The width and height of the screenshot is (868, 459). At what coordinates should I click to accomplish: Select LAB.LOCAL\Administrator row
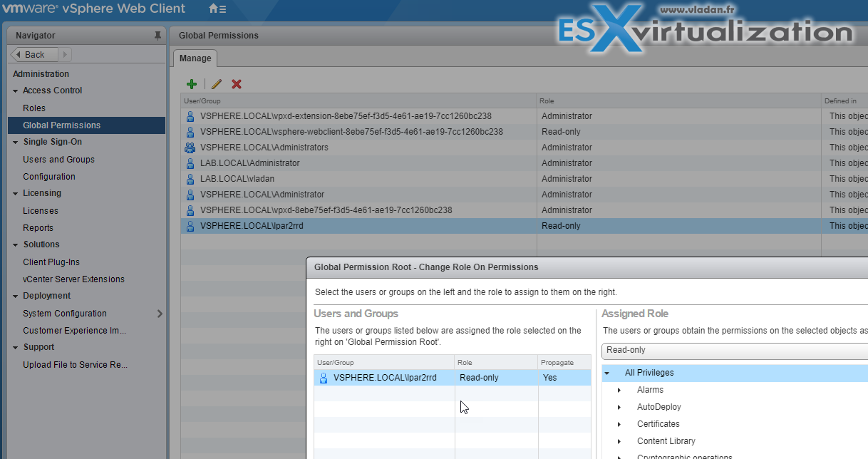pos(525,163)
